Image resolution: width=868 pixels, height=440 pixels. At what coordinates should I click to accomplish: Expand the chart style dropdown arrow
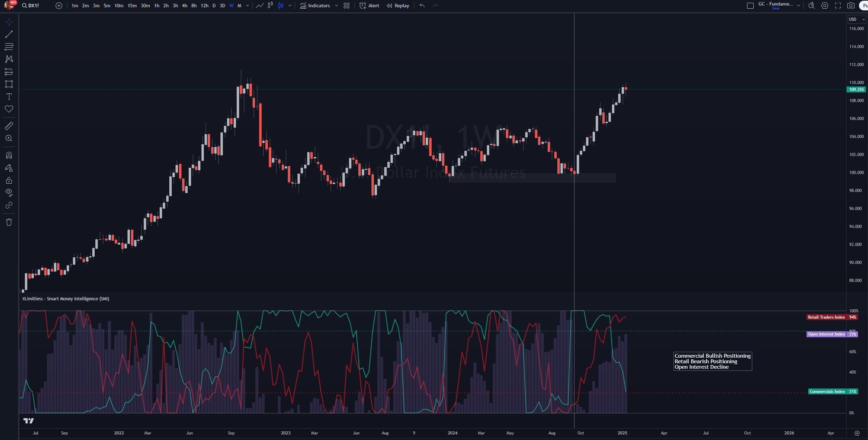(290, 6)
